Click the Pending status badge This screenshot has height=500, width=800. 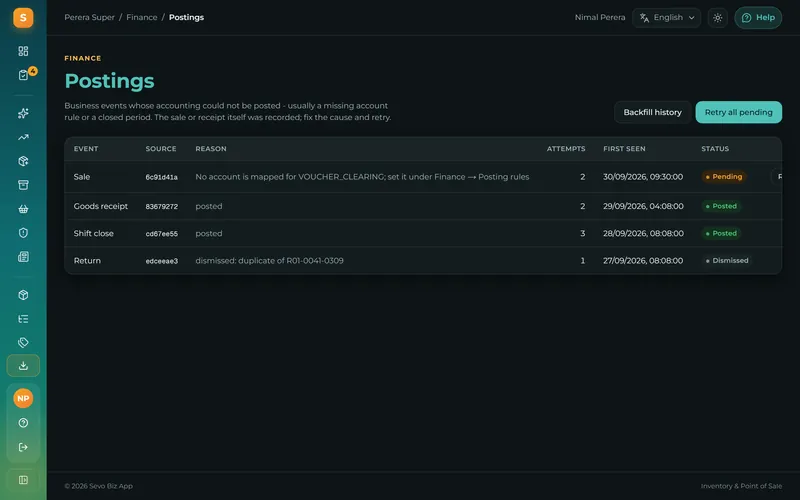point(723,177)
